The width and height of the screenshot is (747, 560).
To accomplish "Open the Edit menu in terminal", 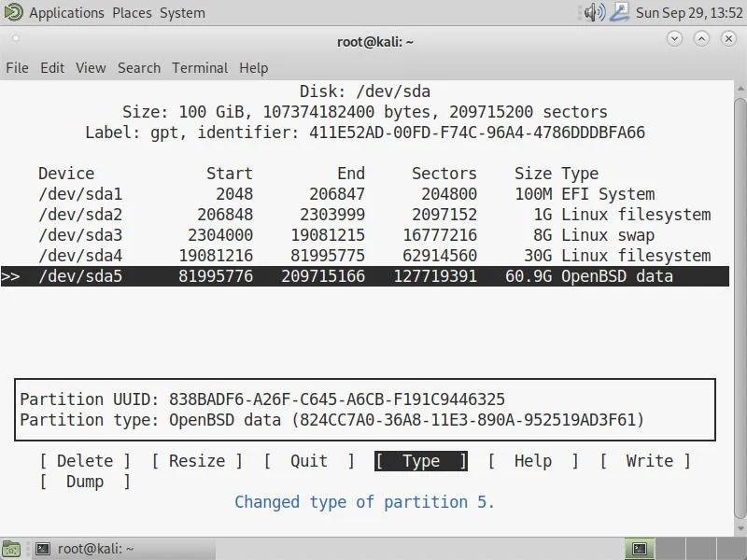I will click(x=52, y=68).
